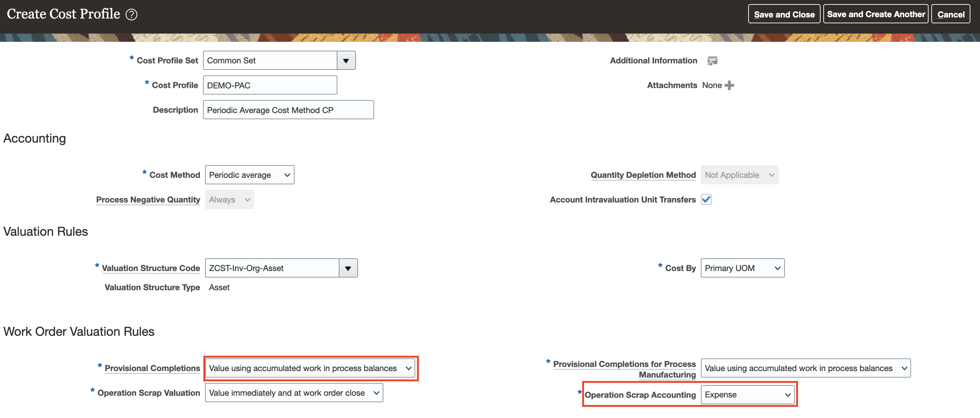Click the Operation Scrap Accounting label
Viewport: 980px width, 418px height.
coord(640,395)
